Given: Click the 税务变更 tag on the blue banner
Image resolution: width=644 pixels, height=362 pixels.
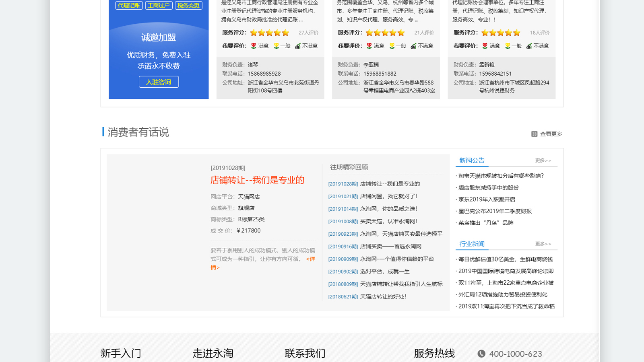Looking at the screenshot, I should click(x=188, y=6).
